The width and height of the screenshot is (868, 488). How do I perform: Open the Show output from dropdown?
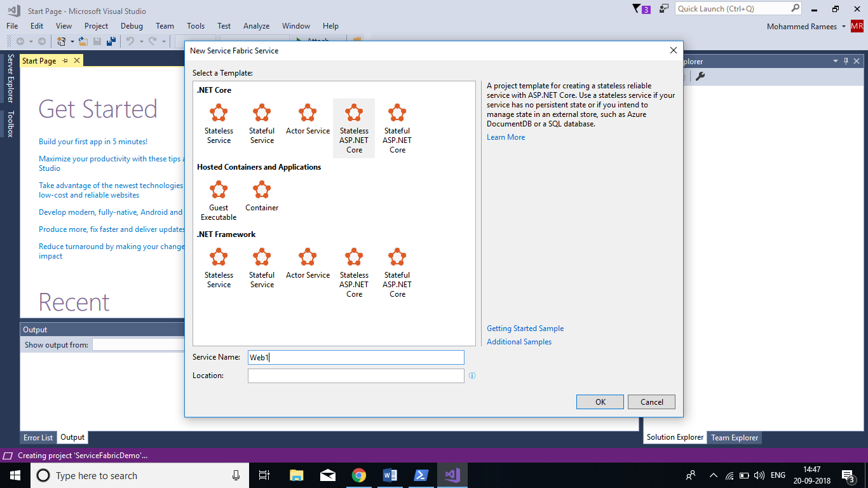[x=137, y=345]
